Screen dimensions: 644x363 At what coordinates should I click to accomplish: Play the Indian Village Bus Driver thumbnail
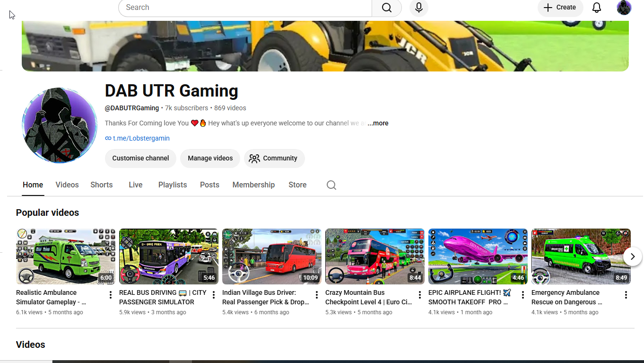(272, 257)
